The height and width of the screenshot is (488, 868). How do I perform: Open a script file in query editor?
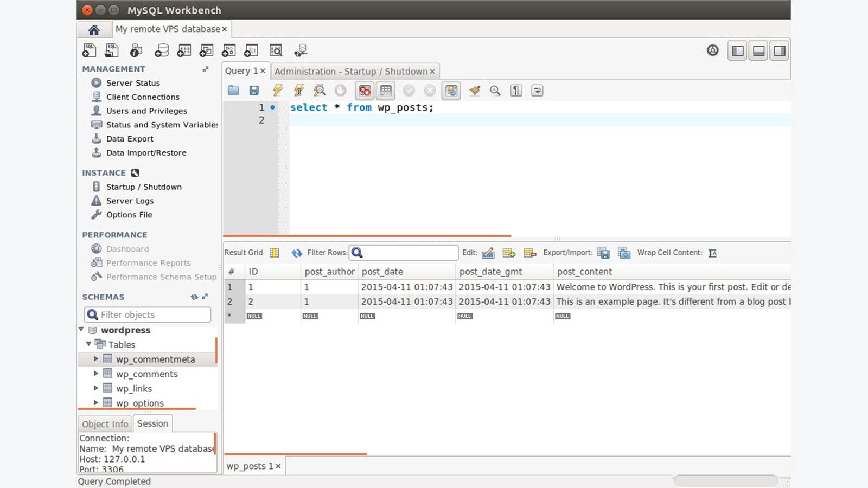click(233, 91)
